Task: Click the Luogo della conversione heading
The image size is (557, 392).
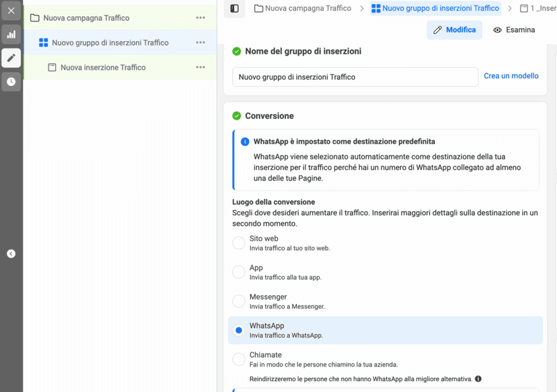Action: [x=274, y=202]
